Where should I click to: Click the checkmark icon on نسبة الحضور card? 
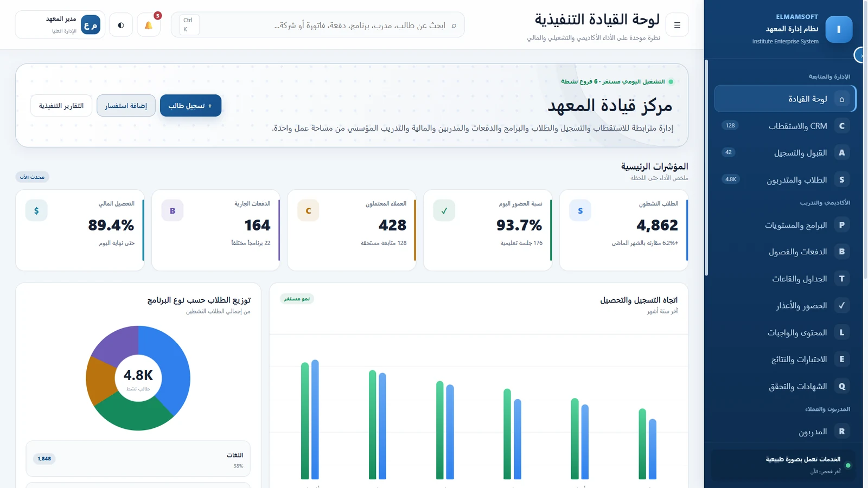[x=444, y=210]
